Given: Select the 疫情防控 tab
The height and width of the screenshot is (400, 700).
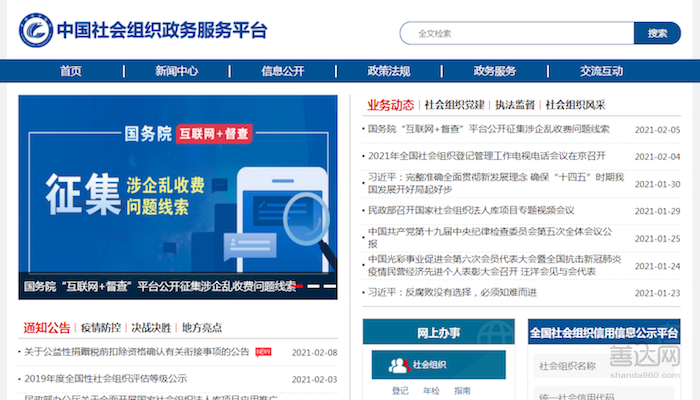Looking at the screenshot, I should (101, 327).
